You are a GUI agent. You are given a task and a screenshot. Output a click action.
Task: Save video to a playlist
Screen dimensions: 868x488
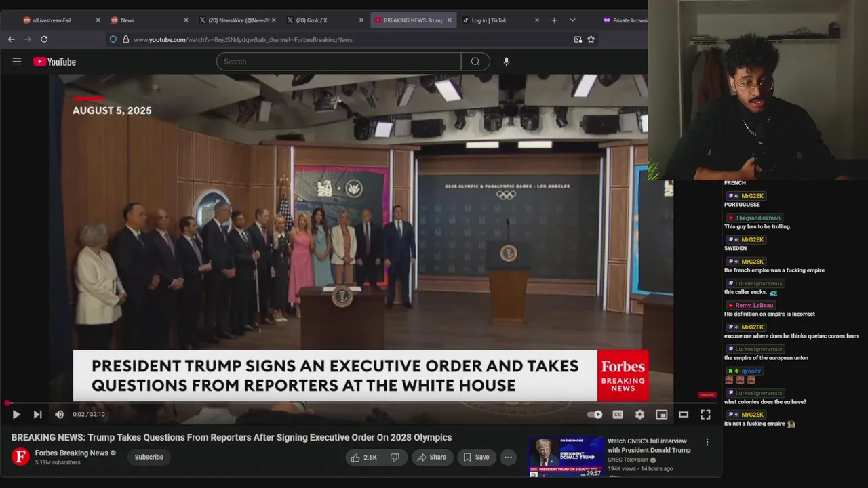pos(475,457)
